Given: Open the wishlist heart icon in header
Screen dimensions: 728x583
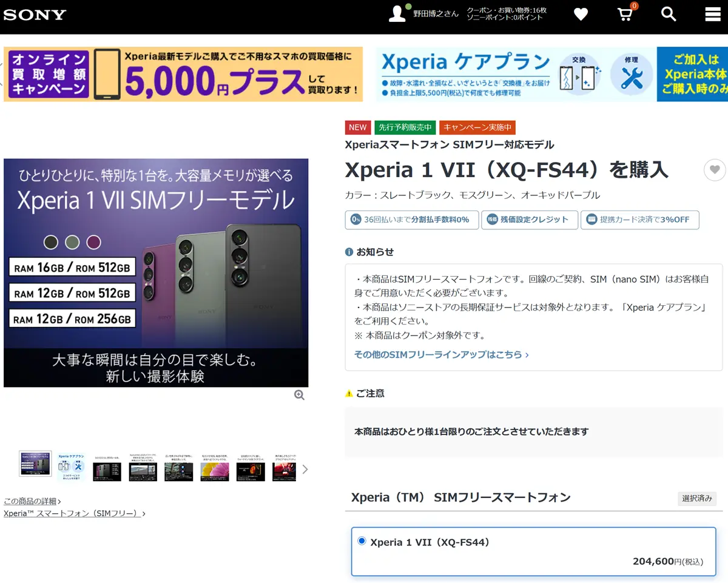Looking at the screenshot, I should click(581, 14).
